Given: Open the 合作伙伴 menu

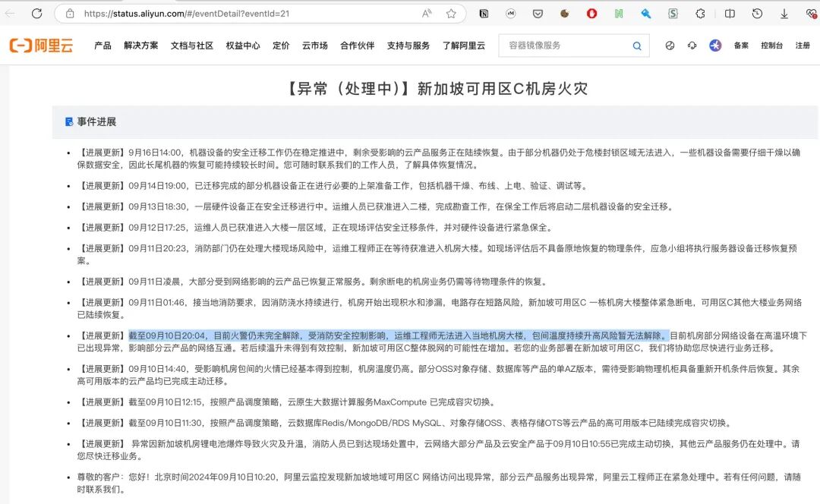Looking at the screenshot, I should pyautogui.click(x=357, y=46).
